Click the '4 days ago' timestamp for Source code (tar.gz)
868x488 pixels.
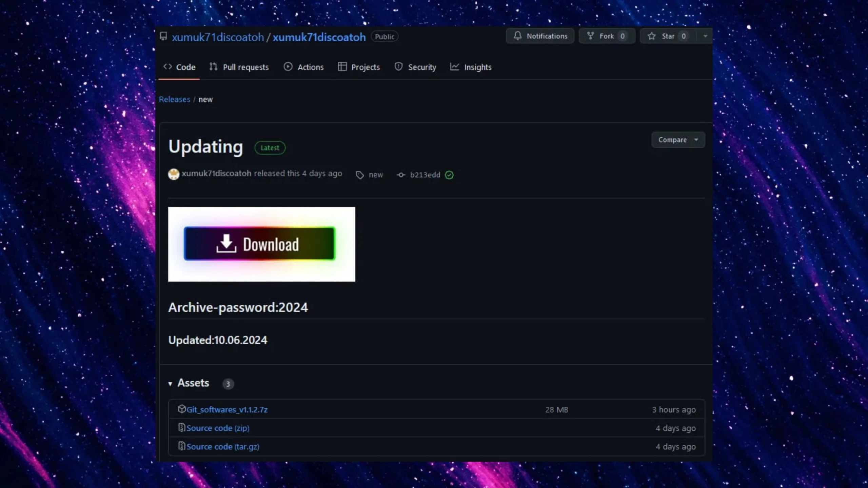[x=675, y=447]
